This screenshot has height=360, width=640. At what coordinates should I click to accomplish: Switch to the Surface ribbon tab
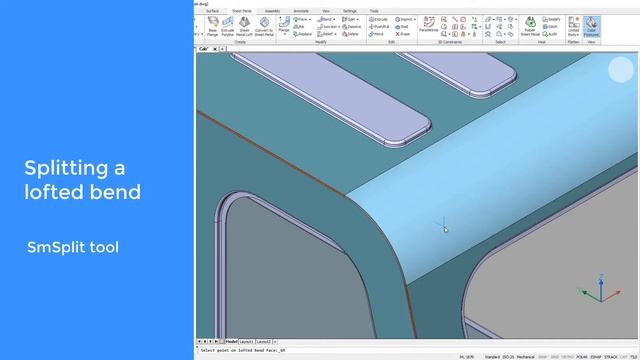coord(212,11)
